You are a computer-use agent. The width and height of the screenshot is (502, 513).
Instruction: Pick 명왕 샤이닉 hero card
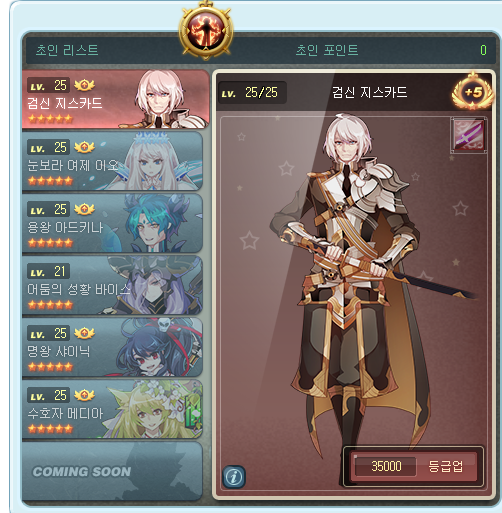[112, 347]
